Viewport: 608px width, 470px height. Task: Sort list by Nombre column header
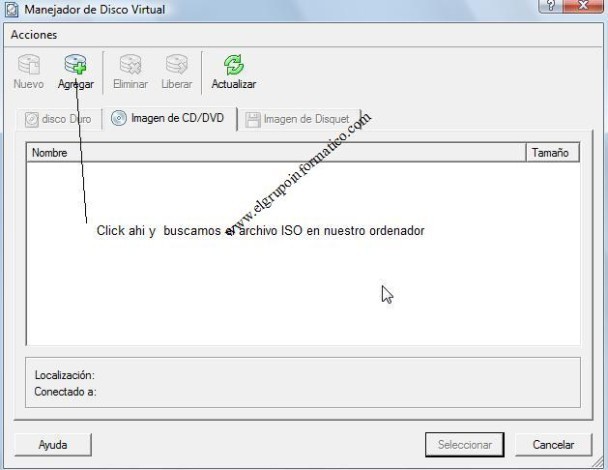pos(276,152)
